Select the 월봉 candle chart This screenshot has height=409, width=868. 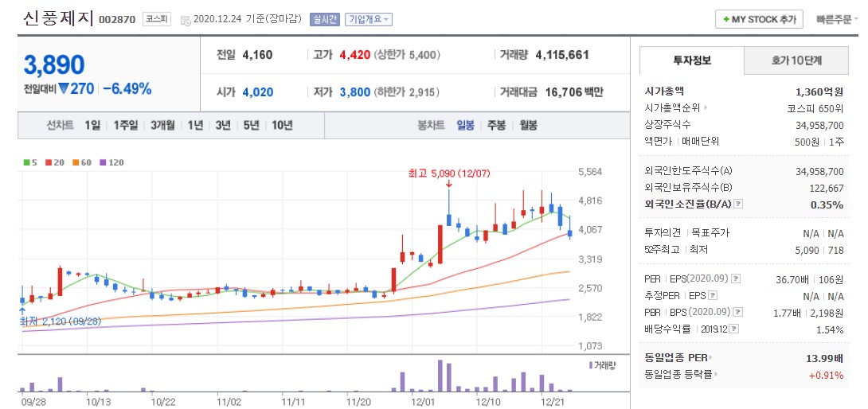click(x=528, y=125)
